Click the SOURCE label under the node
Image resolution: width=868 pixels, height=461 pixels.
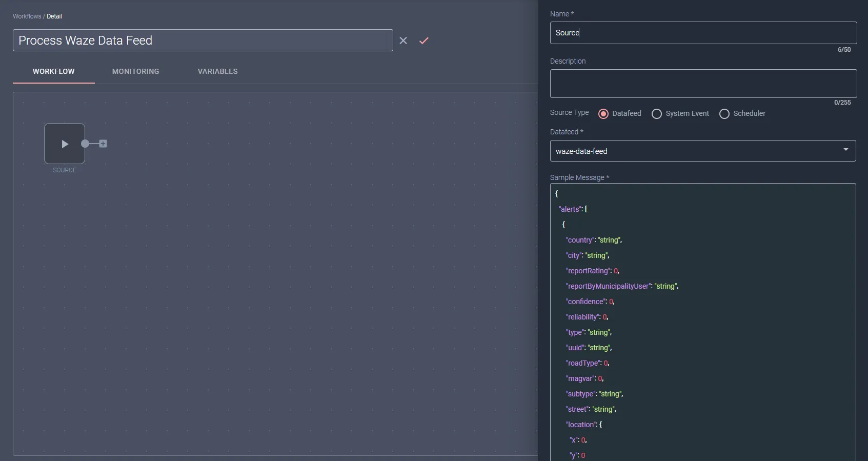65,170
